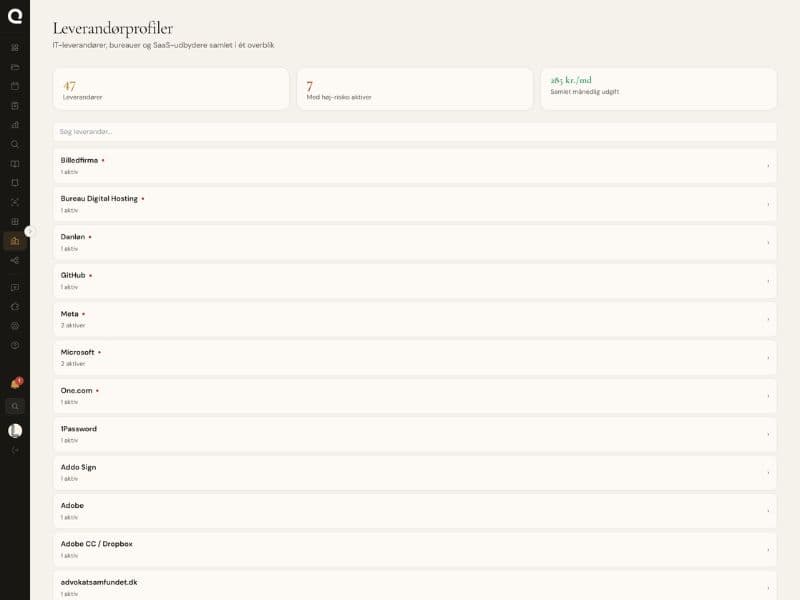Open the advokatsamfundet.dk vendor name
800x600 pixels.
tap(99, 582)
